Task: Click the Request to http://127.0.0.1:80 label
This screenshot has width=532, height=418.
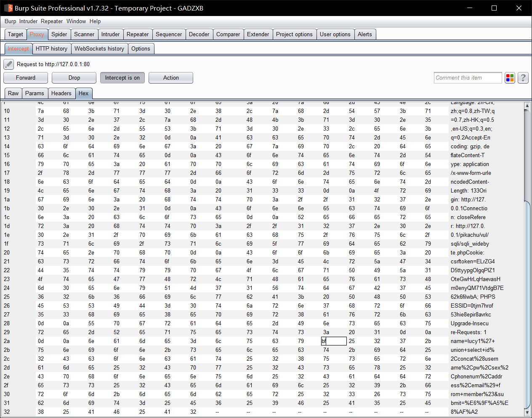Action: tap(53, 64)
